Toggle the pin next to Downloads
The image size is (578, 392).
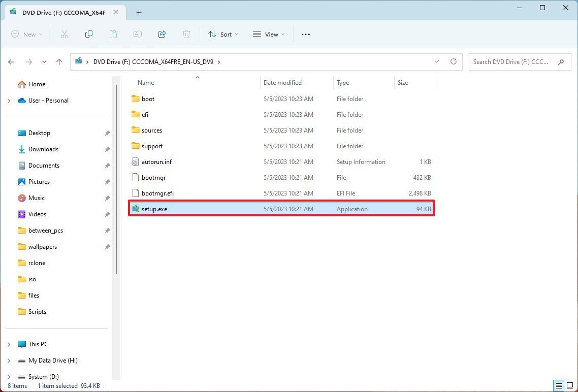[107, 149]
